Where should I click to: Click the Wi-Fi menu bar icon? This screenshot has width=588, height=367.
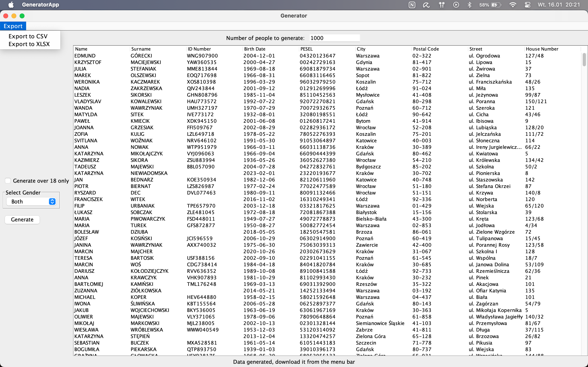(x=513, y=5)
